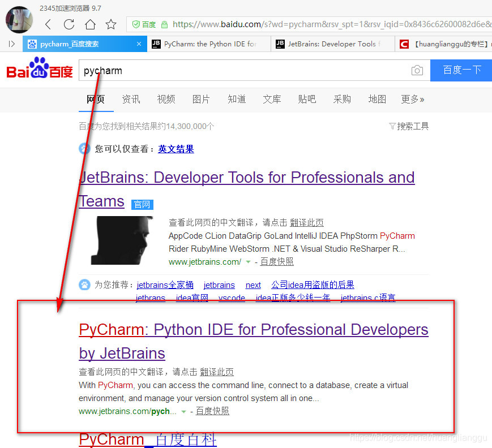Toggle the sidebar panel arrow icon
This screenshot has height=448, width=492.
12,44
